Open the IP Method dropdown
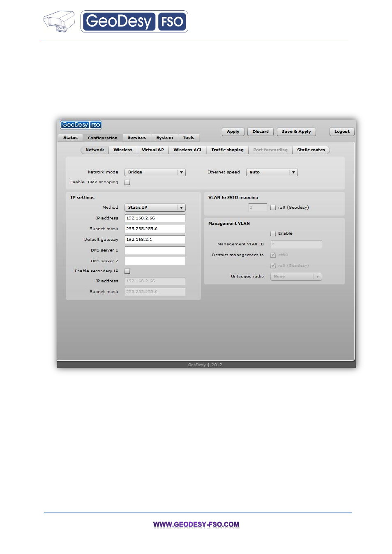Image resolution: width=392 pixels, height=554 pixels. pyautogui.click(x=155, y=208)
